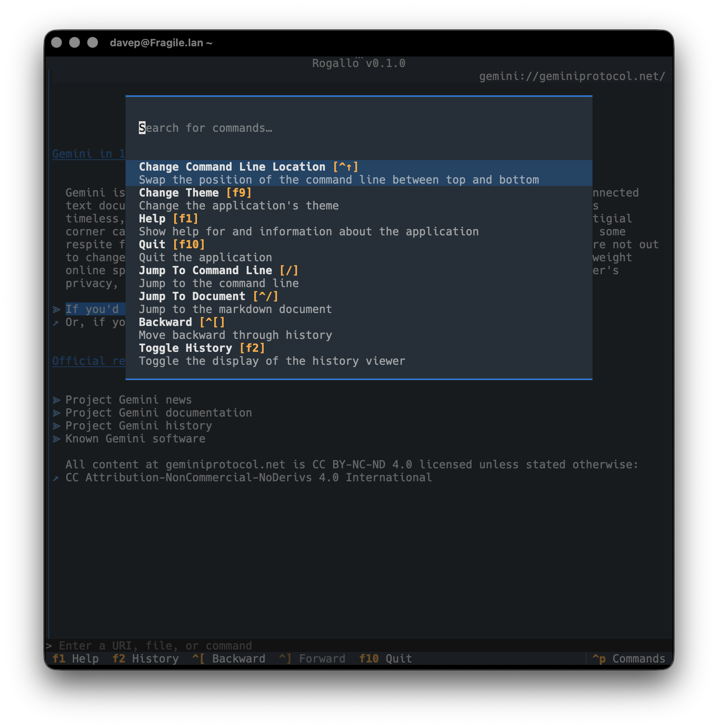Select the Backward command in the palette

pos(359,328)
